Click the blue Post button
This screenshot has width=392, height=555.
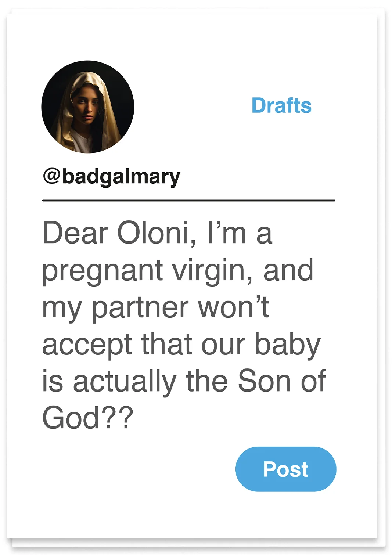(x=286, y=469)
